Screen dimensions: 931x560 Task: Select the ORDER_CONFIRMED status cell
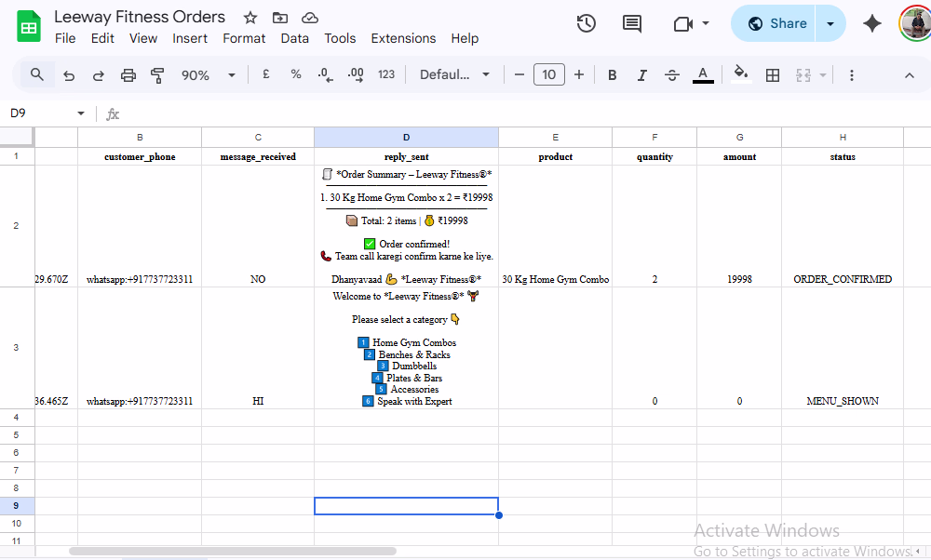coord(843,226)
